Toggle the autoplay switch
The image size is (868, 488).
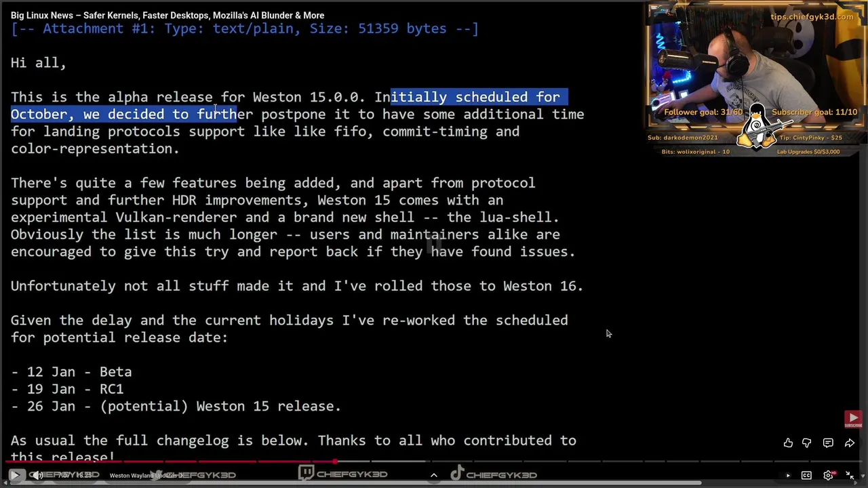tap(785, 476)
